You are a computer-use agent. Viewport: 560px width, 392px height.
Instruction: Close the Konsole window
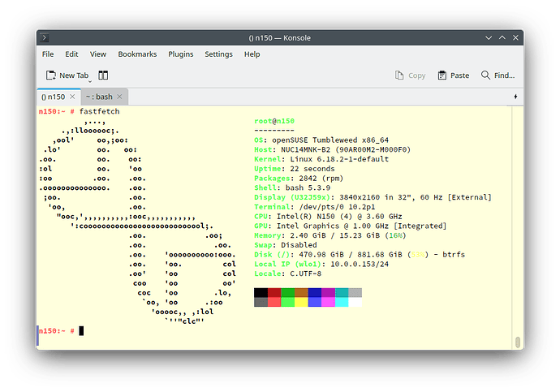pyautogui.click(x=515, y=37)
